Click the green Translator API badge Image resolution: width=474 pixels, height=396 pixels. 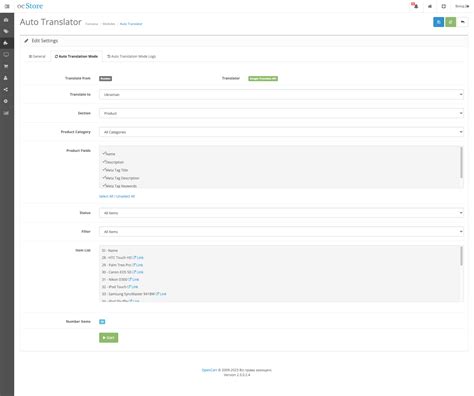263,78
